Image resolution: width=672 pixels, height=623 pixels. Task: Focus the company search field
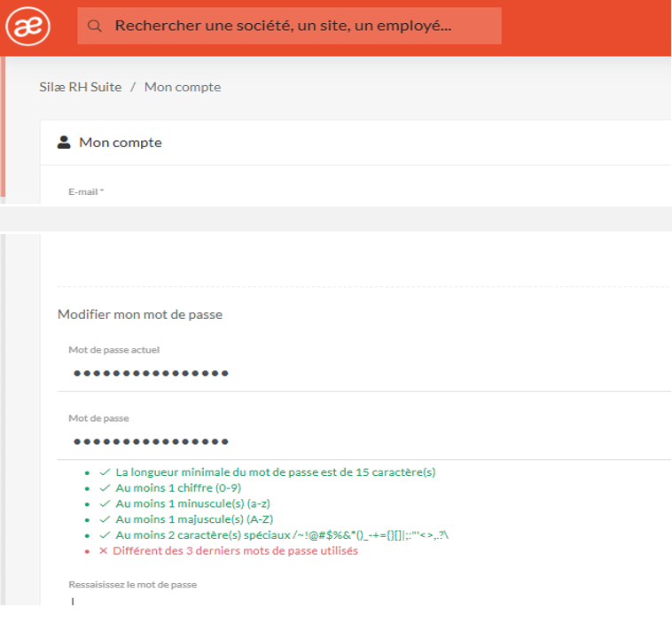pyautogui.click(x=293, y=27)
